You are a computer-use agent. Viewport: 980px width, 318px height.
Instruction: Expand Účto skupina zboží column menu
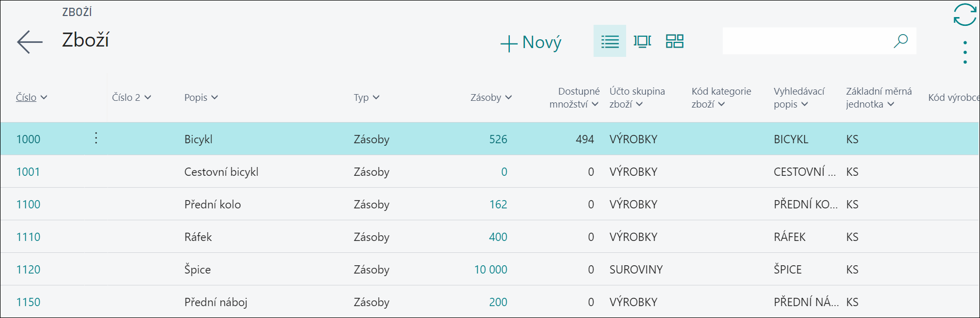pyautogui.click(x=640, y=104)
